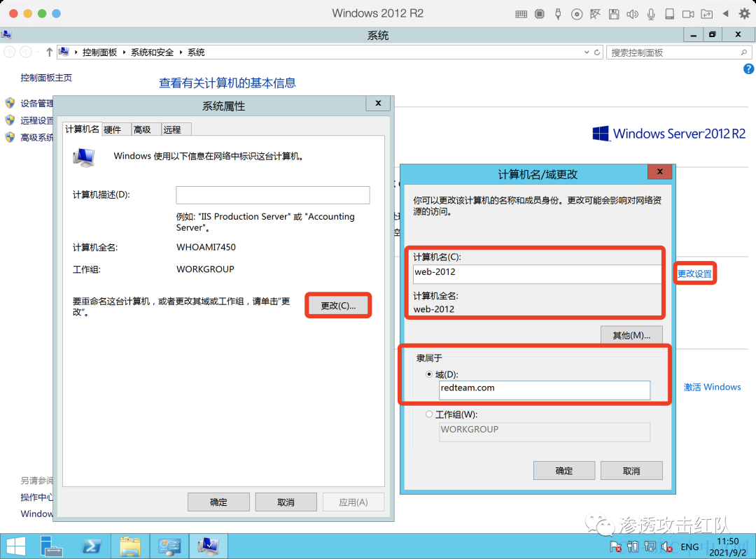Select the 域(D) radio button

428,374
